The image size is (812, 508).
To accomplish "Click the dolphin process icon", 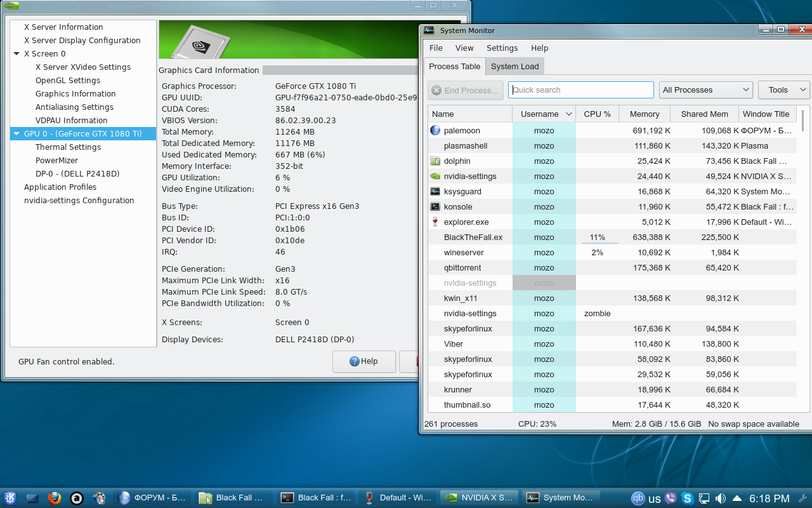I will (435, 161).
